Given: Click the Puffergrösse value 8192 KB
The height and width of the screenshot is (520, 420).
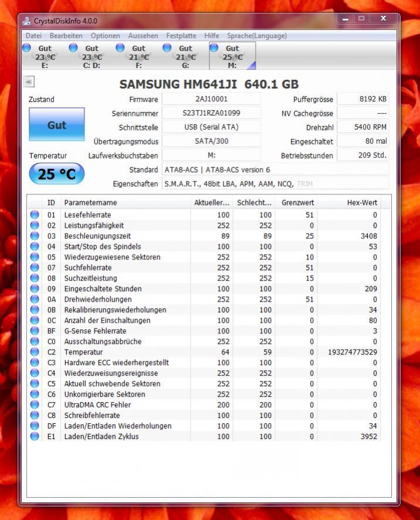Looking at the screenshot, I should tap(363, 99).
